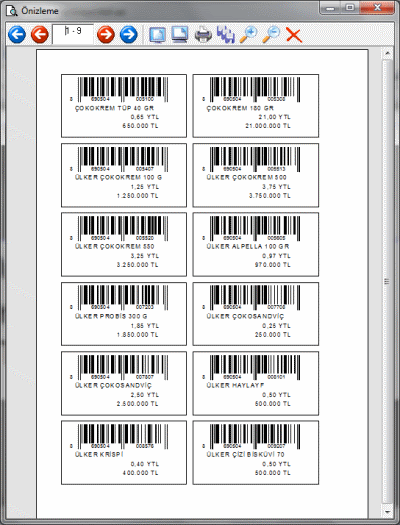Click price 1.850.000 TL

138,334
